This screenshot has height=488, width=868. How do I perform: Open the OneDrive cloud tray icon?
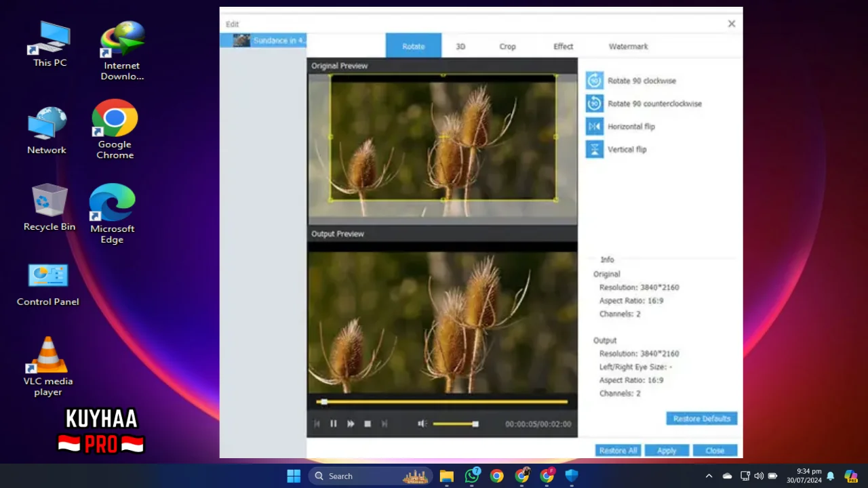[727, 476]
